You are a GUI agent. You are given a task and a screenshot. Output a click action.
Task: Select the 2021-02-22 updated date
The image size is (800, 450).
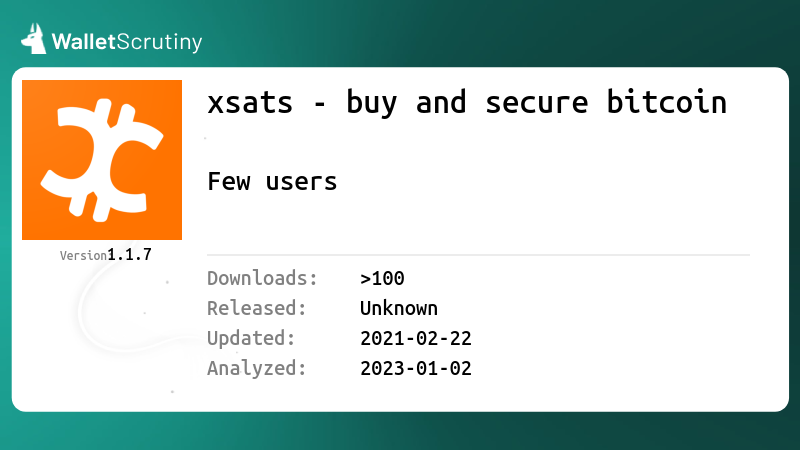(416, 339)
